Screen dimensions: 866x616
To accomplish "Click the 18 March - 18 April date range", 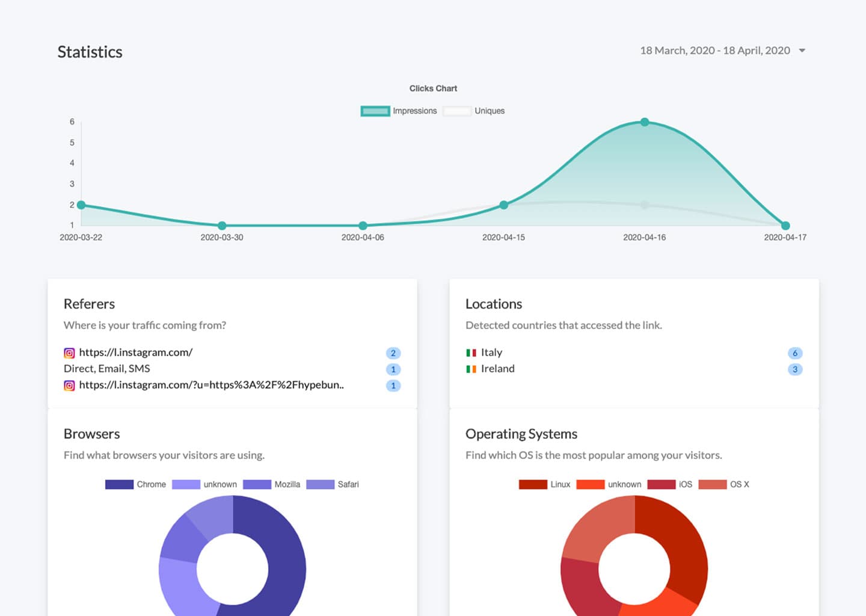I will [x=714, y=51].
